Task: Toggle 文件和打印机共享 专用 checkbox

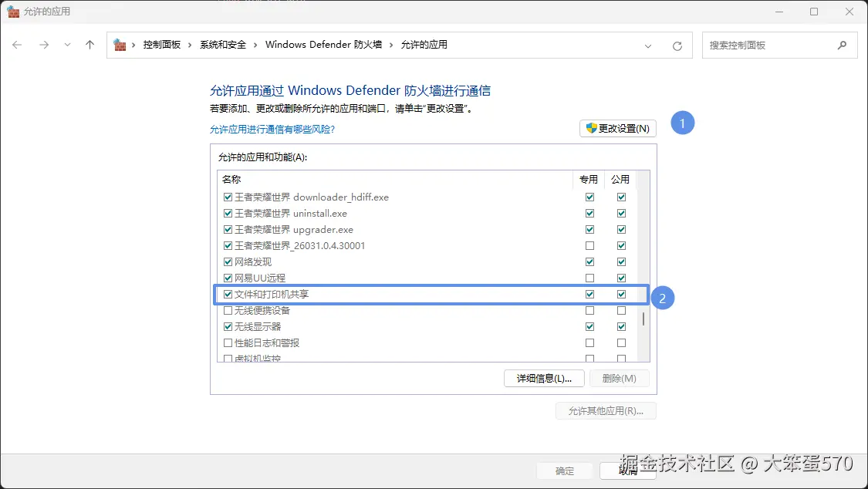Action: pos(589,295)
